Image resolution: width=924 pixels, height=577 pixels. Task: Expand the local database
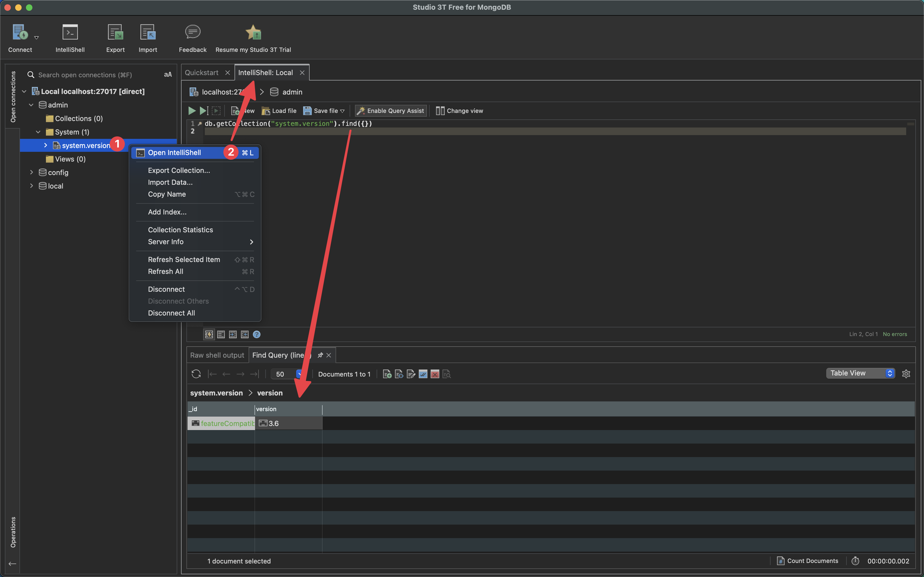(31, 186)
